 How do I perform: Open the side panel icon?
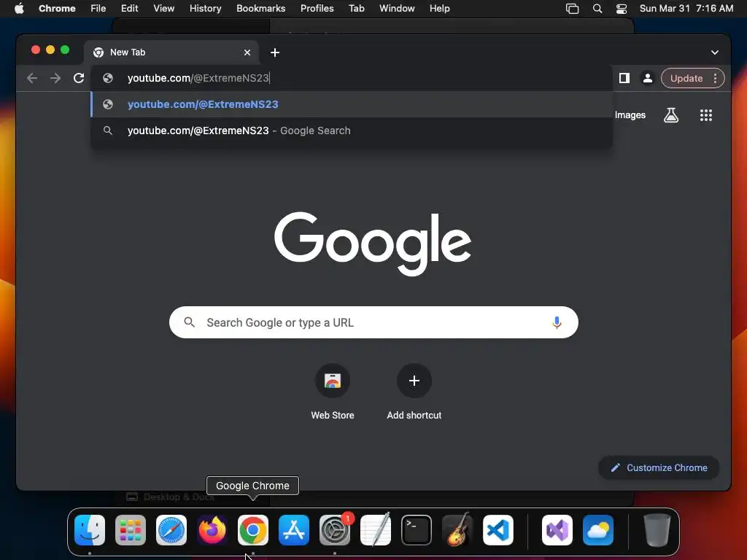pyautogui.click(x=624, y=78)
